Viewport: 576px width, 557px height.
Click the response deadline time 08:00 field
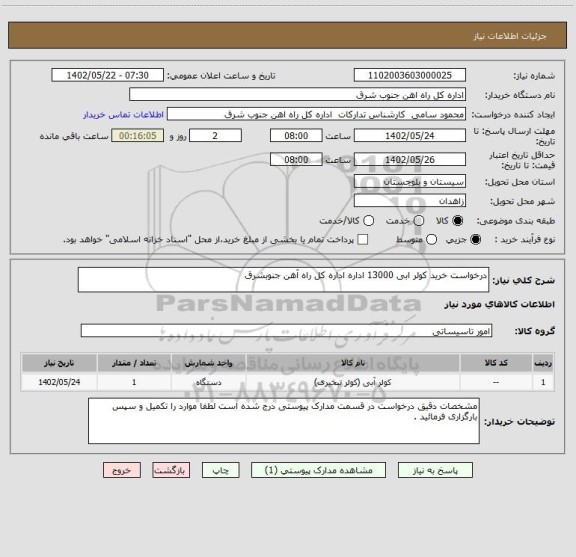[296, 136]
